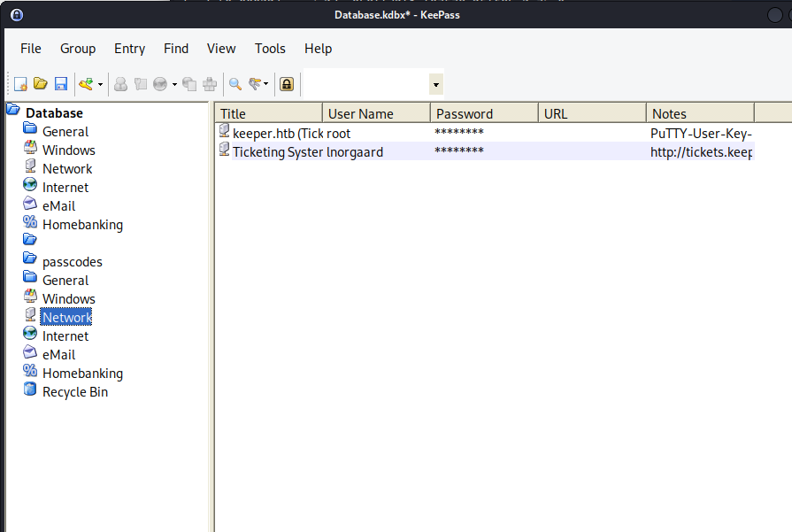This screenshot has height=532, width=792.
Task: Select the Ticketing System entry row
Action: (485, 152)
